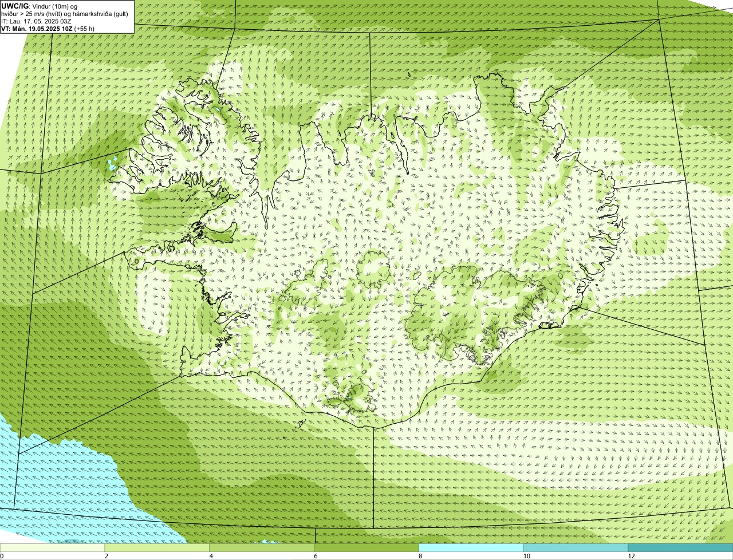Click the "UWC/IG: Vindur (10m) og" title line
733x560 pixels.
(39, 6)
